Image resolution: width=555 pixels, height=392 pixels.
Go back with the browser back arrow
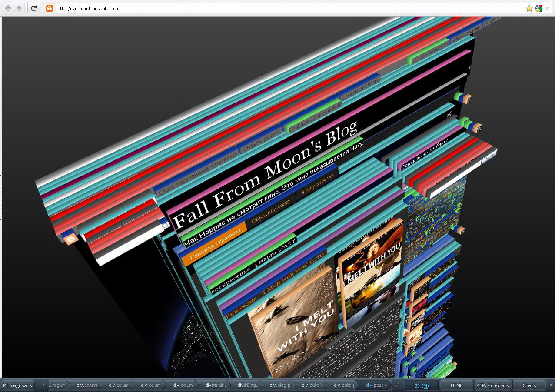coord(8,8)
